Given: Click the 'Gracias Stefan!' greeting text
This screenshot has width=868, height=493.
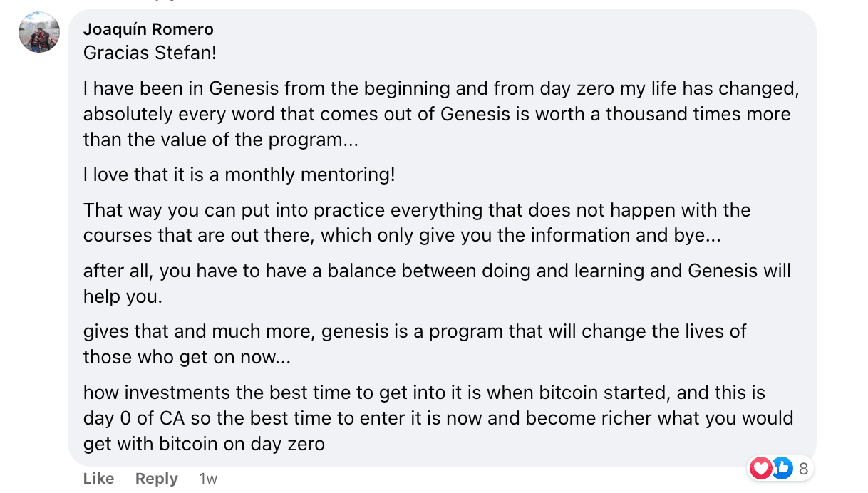Looking at the screenshot, I should (x=150, y=53).
